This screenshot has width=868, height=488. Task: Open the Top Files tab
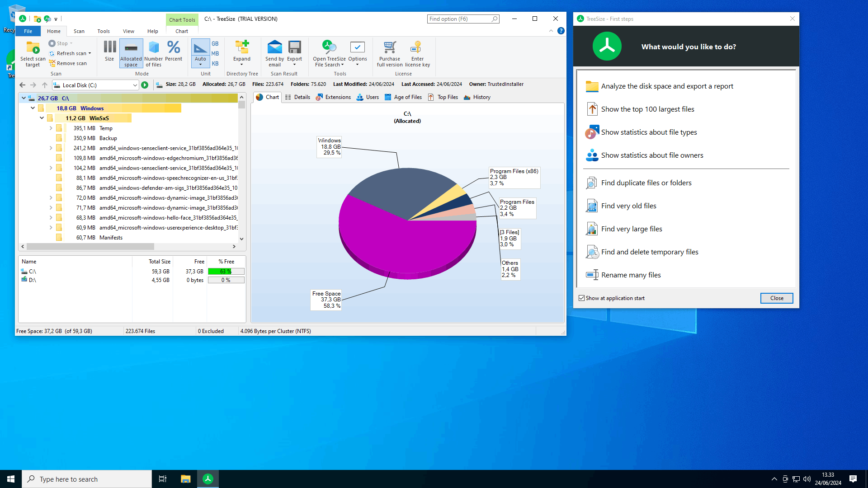point(443,97)
